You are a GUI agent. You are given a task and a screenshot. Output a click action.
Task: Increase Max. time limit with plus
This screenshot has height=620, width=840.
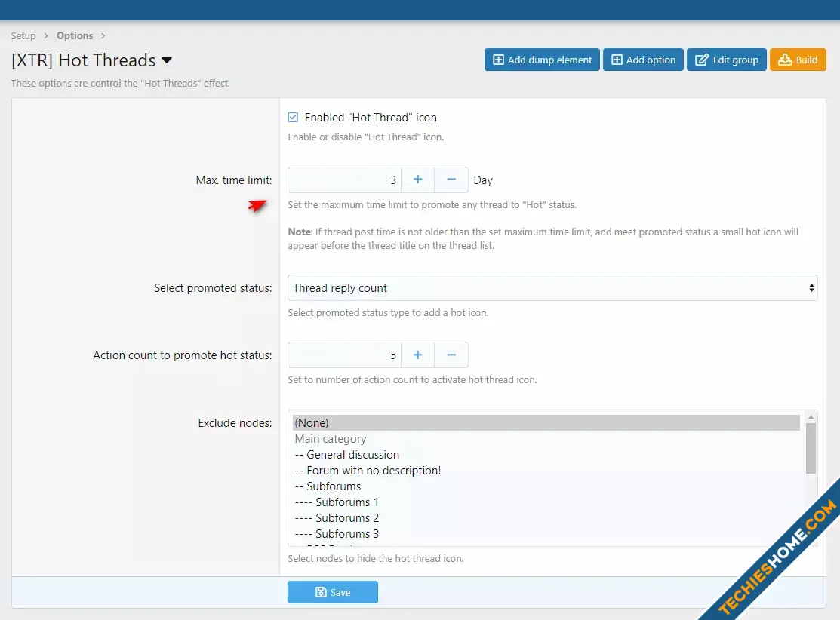tap(417, 180)
